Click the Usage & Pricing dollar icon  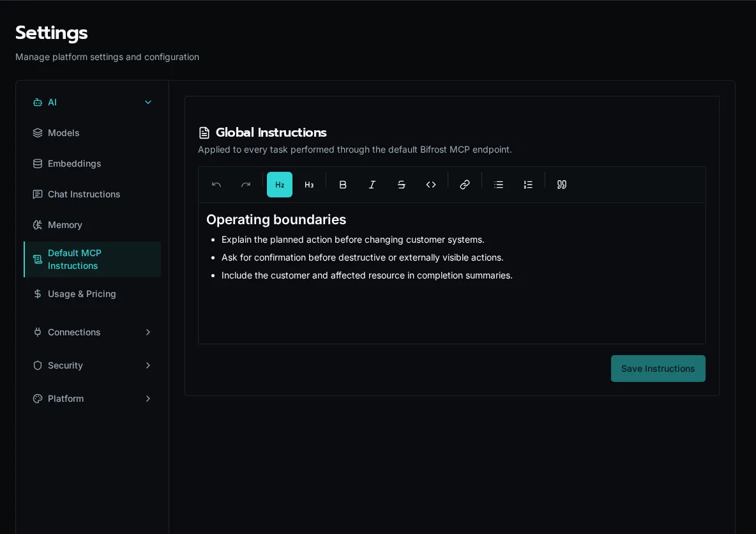tap(38, 294)
